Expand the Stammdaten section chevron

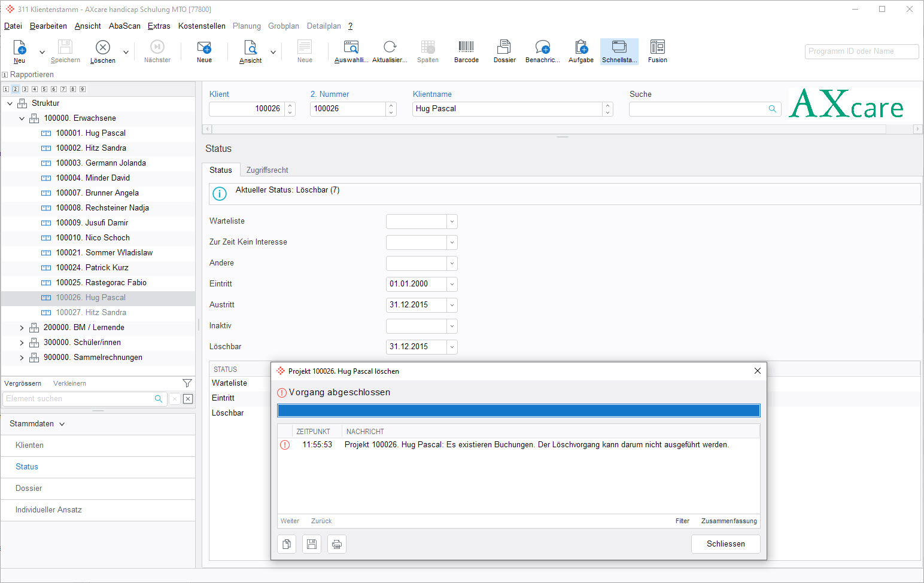pos(62,424)
